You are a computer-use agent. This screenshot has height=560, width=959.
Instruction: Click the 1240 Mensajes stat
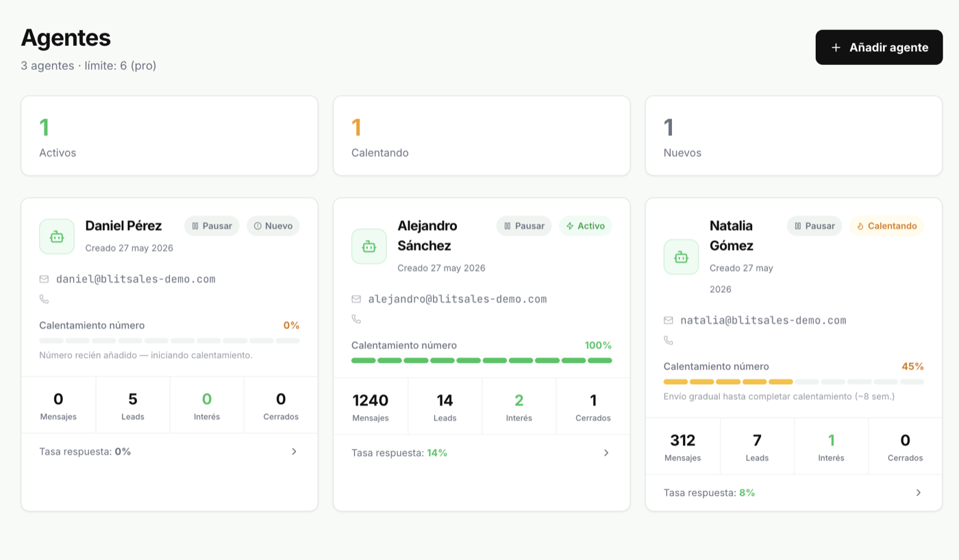(x=371, y=407)
